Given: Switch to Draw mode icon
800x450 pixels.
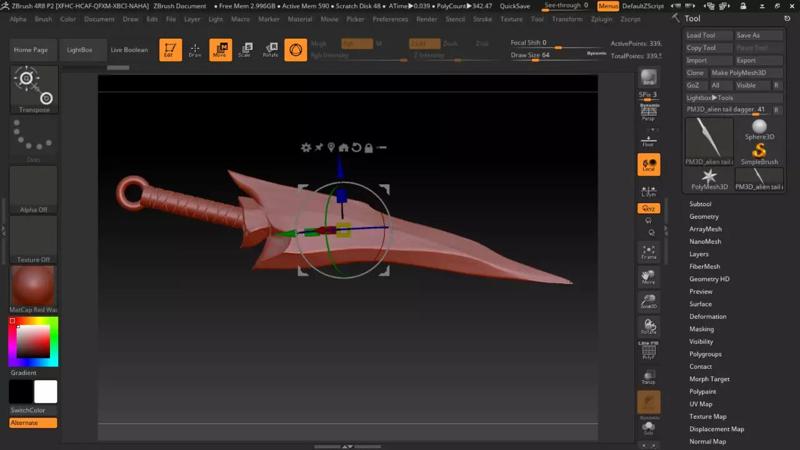Looking at the screenshot, I should (x=195, y=50).
